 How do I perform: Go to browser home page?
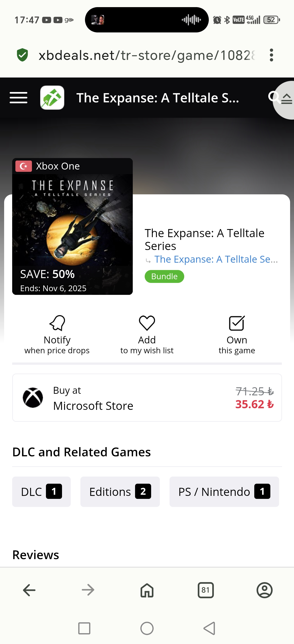(147, 590)
